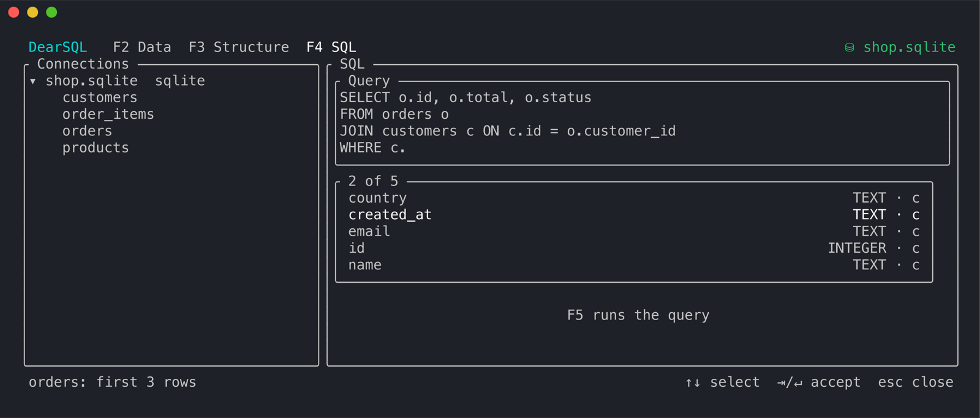Click the DearSQL app title

pos(58,47)
